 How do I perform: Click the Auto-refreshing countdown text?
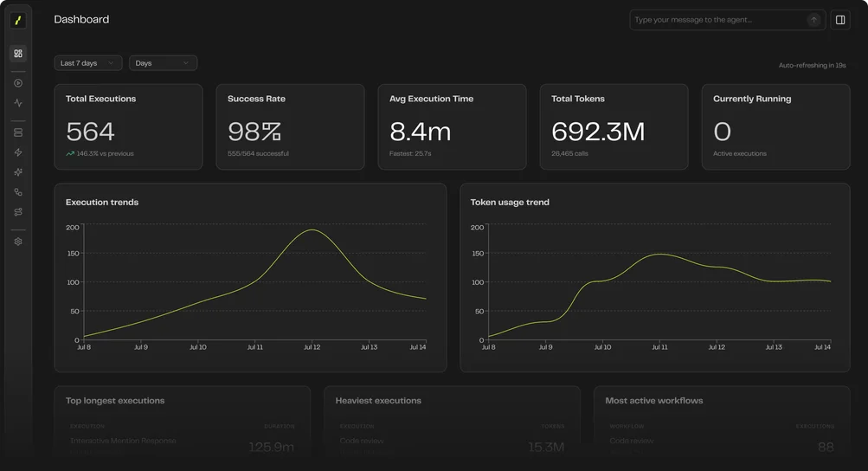(812, 66)
